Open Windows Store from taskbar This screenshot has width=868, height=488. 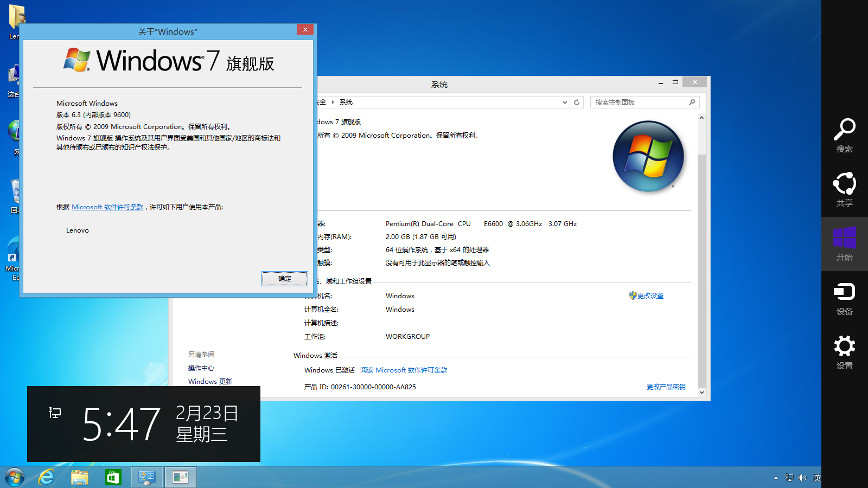tap(113, 477)
